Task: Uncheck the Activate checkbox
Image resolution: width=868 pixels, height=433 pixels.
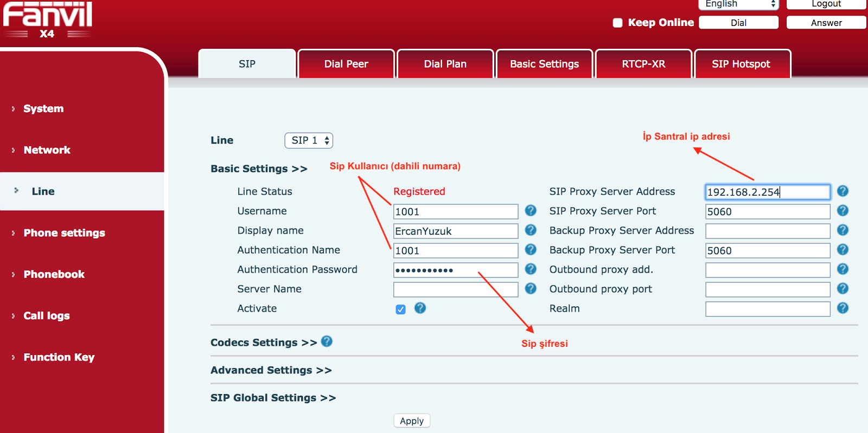Action: pos(400,309)
